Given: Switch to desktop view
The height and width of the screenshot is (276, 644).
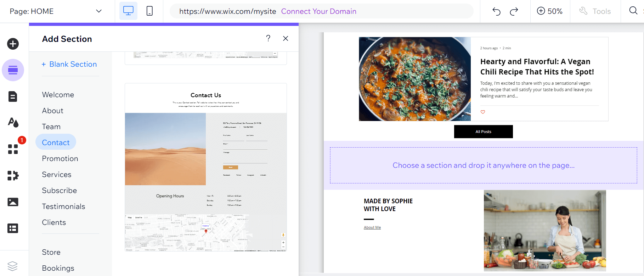Looking at the screenshot, I should click(x=128, y=11).
